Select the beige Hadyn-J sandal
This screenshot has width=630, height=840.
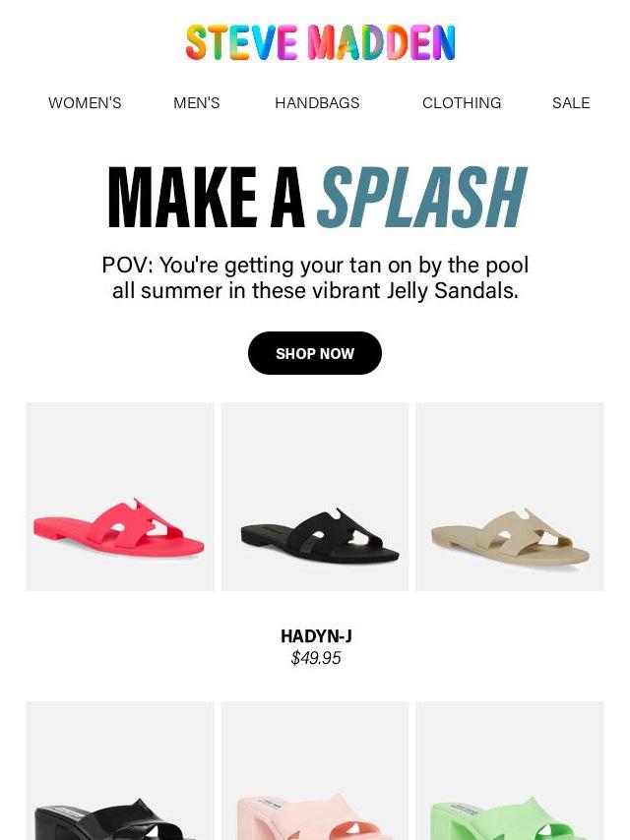510,497
